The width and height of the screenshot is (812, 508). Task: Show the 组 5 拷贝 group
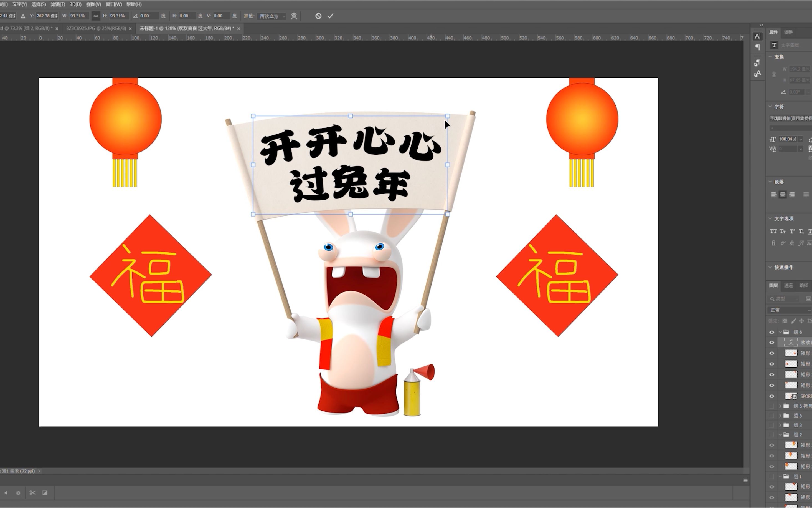coord(772,406)
